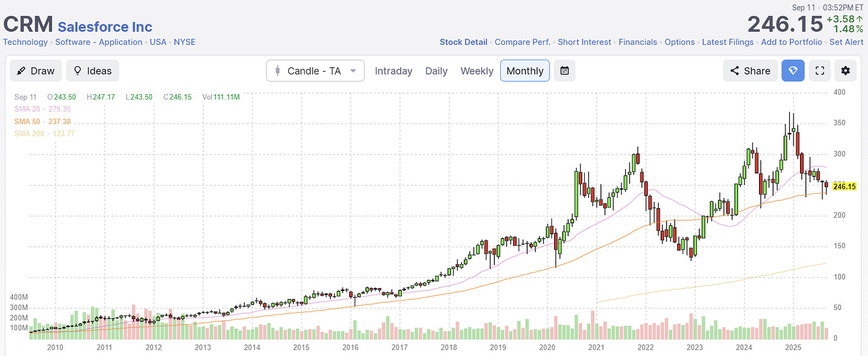Image resolution: width=868 pixels, height=356 pixels.
Task: Open the Salesforce Inc company link
Action: [x=105, y=27]
